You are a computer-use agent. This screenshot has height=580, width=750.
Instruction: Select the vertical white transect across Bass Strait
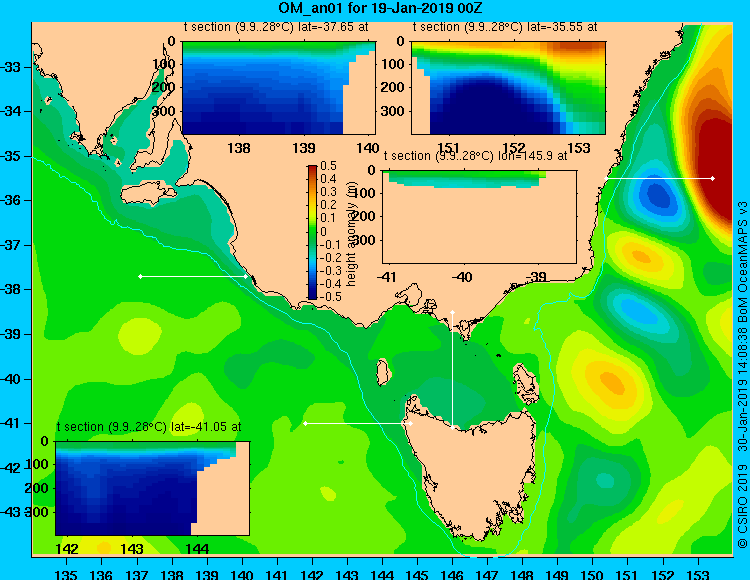(x=452, y=370)
